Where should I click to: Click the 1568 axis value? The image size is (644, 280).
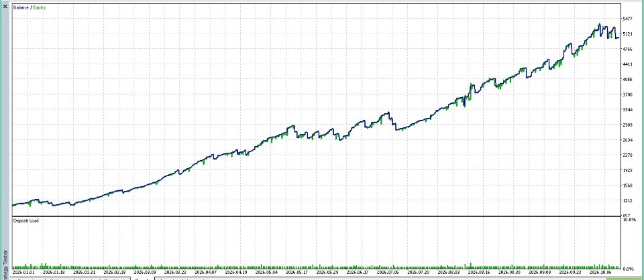coord(628,186)
